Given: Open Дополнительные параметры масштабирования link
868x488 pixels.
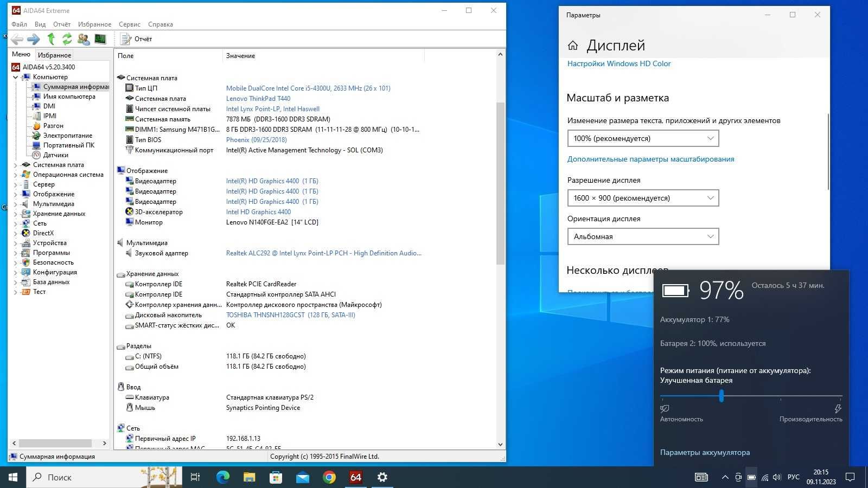Looking at the screenshot, I should [x=650, y=159].
